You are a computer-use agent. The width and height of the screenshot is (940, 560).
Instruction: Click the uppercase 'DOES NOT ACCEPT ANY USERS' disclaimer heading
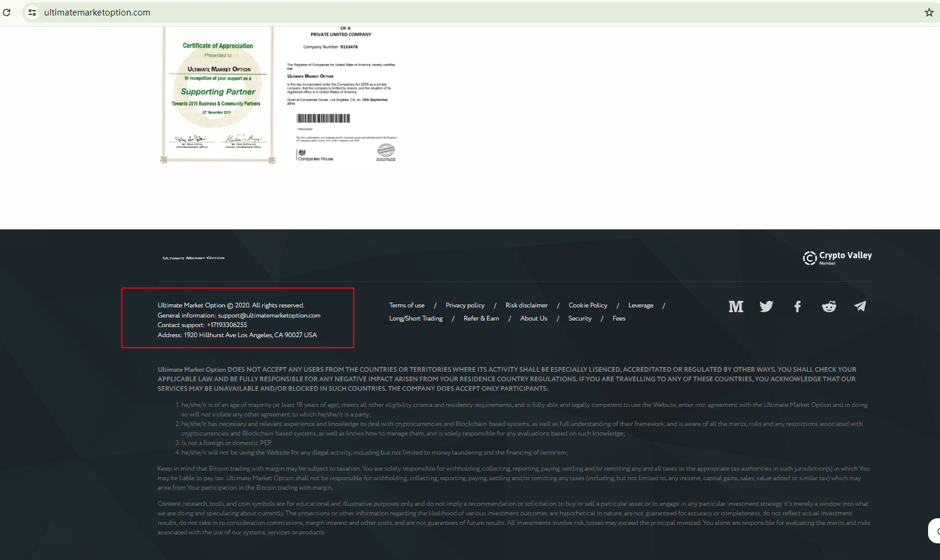click(507, 379)
